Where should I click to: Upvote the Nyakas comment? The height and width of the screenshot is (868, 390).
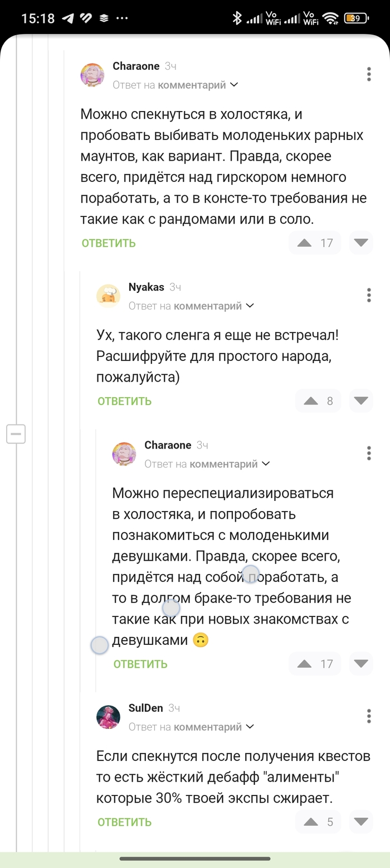click(310, 401)
